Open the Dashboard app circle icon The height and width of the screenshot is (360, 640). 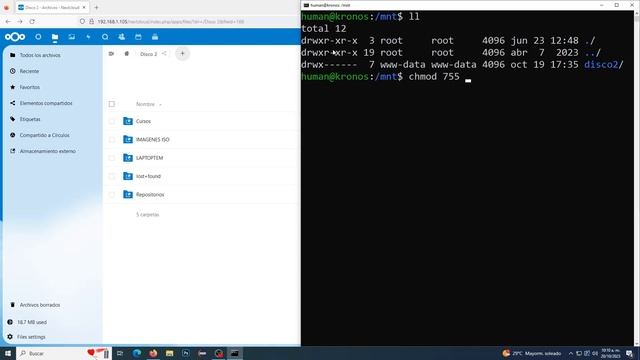38,37
